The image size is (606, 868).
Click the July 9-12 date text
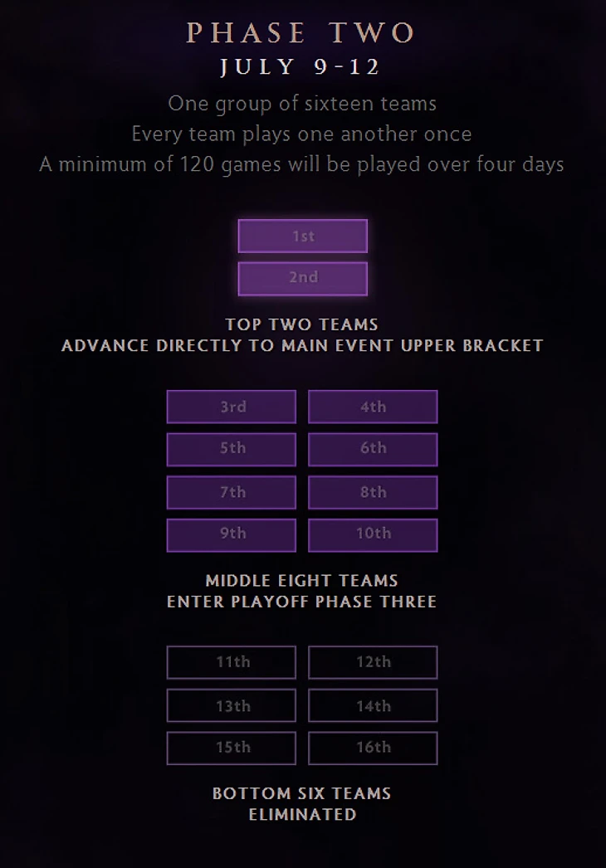coord(301,67)
